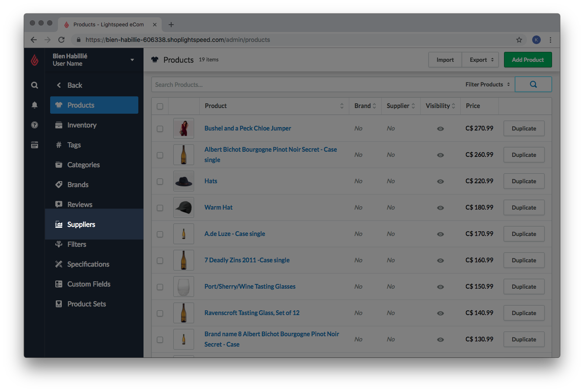
Task: Reload the page in the browser
Action: [x=61, y=40]
